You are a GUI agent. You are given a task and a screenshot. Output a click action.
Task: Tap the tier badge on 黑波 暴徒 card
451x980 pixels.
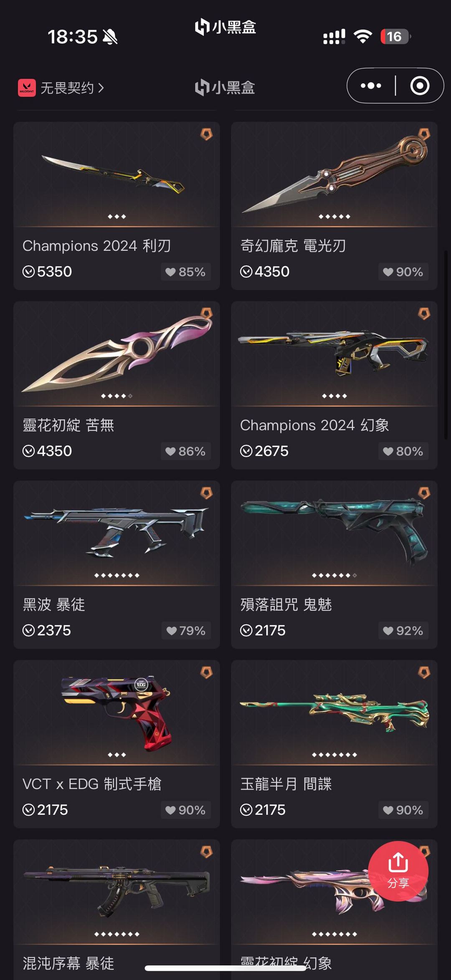pyautogui.click(x=206, y=493)
